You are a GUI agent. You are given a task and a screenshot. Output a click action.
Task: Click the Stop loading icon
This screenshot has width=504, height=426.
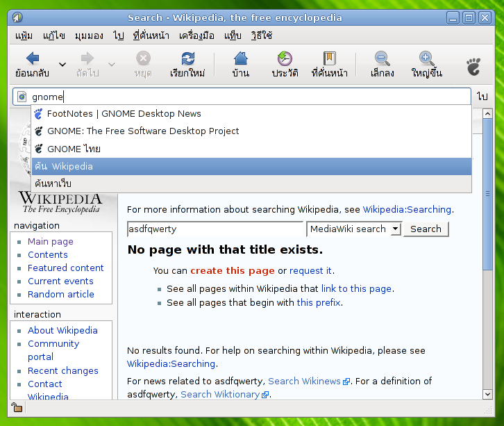point(143,58)
